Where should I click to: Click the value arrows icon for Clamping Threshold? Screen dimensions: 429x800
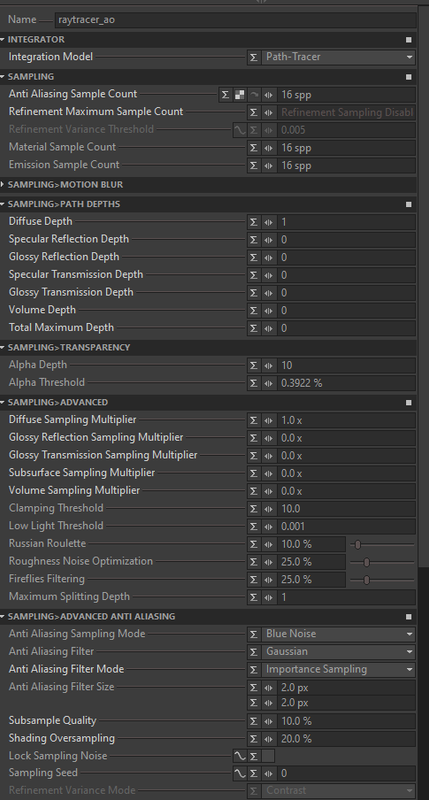269,509
